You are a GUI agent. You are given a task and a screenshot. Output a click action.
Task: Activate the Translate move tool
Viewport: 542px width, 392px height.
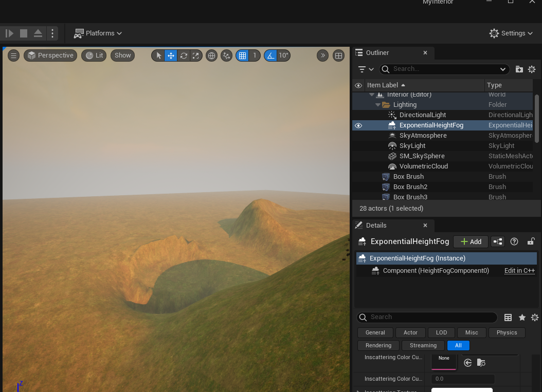[171, 55]
